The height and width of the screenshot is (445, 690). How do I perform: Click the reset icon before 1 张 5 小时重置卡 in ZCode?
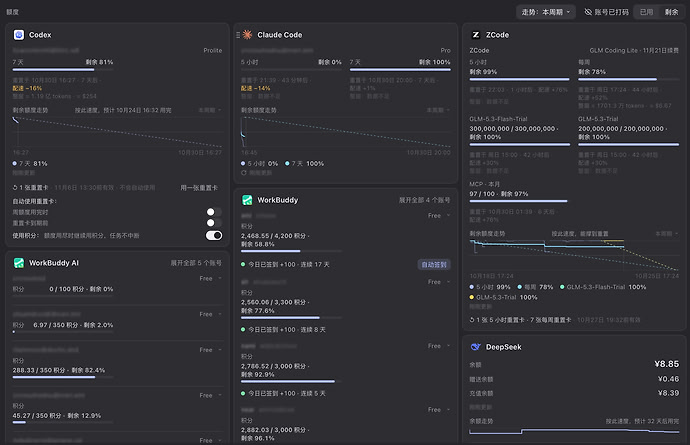[x=472, y=320]
